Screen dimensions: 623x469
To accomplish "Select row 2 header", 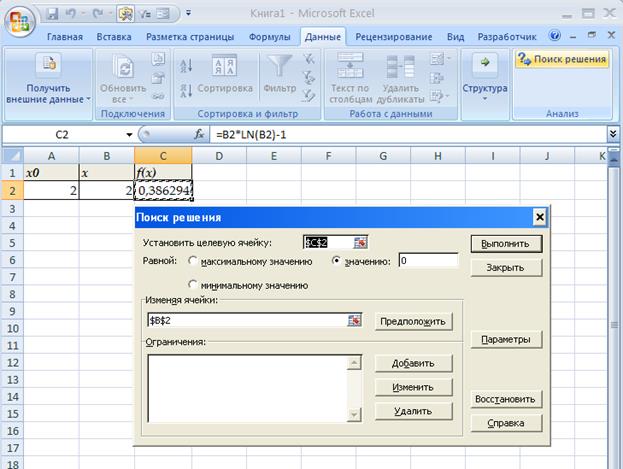I will point(12,190).
